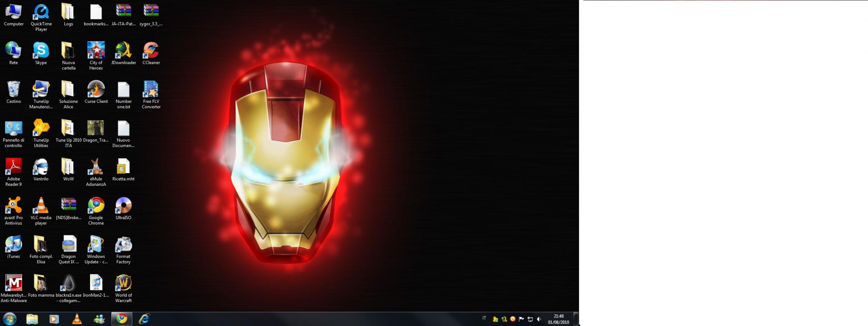This screenshot has width=868, height=326.
Task: Click the IT language indicator
Action: [484, 318]
